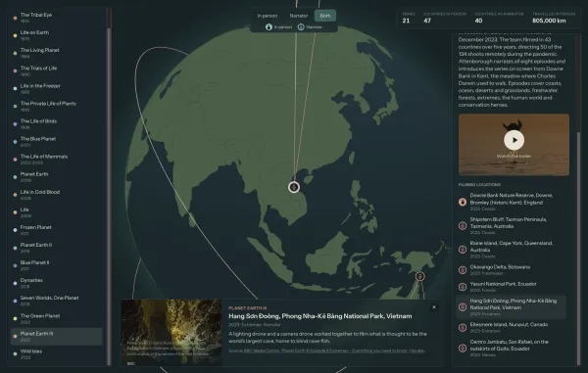This screenshot has width=588, height=373.
Task: Click the Yasuní National Park, Ecuador text
Action: point(504,284)
